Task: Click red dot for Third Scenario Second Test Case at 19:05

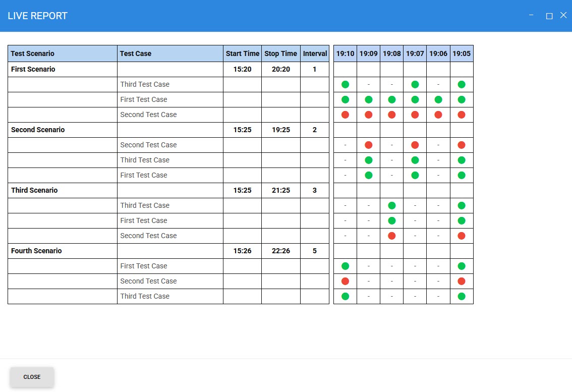Action: tap(462, 236)
